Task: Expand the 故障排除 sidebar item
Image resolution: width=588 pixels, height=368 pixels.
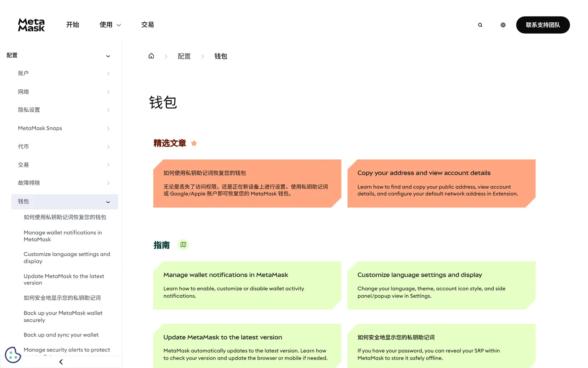Action: click(x=64, y=183)
